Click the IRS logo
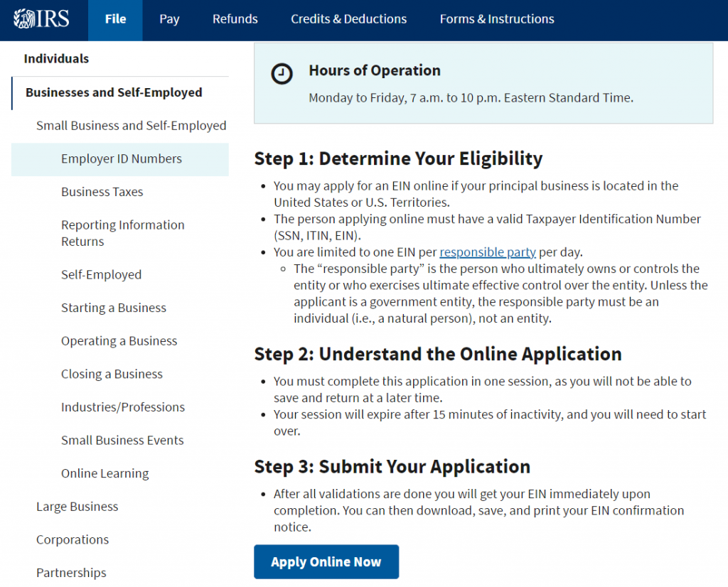 point(39,19)
